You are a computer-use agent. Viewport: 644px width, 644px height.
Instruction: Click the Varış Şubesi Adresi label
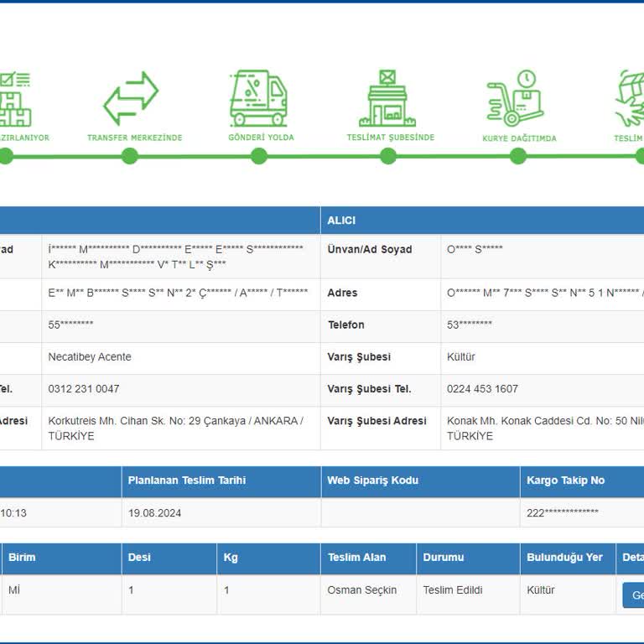coord(377,421)
